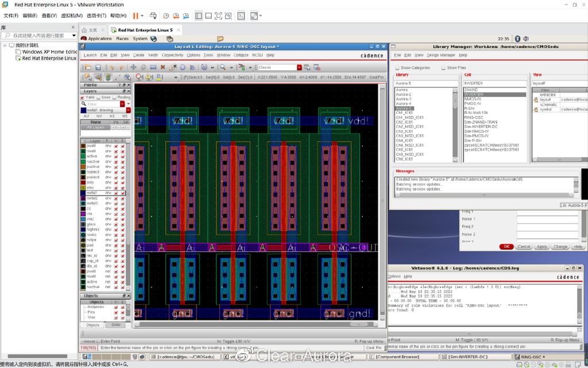Click the VMware take snapshot clock icon

pyautogui.click(x=166, y=16)
